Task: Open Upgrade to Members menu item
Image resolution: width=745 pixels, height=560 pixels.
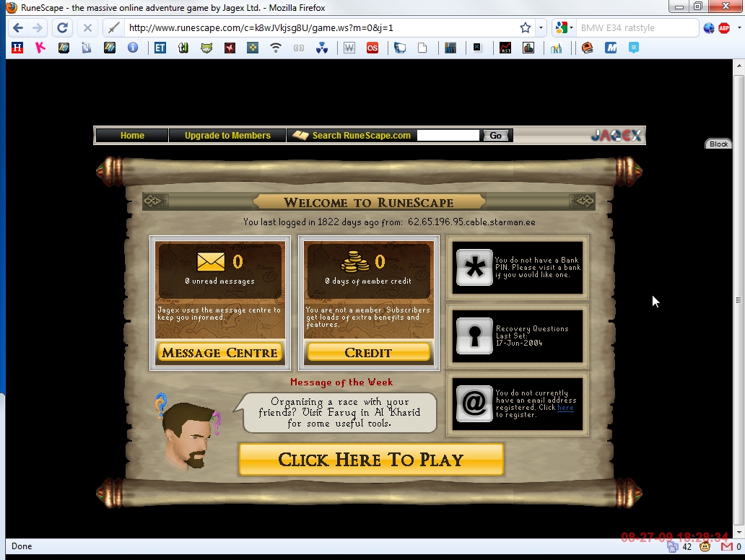Action: [x=227, y=136]
